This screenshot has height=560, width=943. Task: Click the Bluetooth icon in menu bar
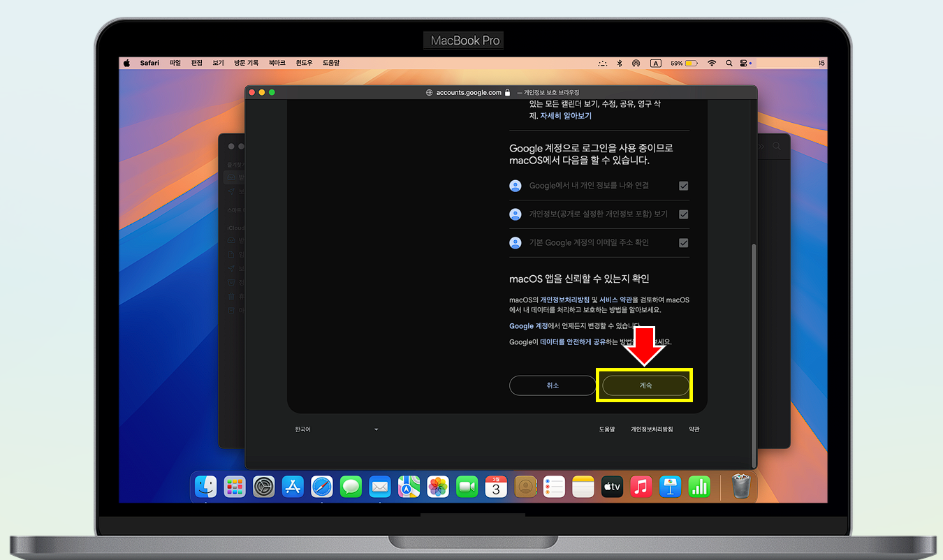tap(619, 63)
